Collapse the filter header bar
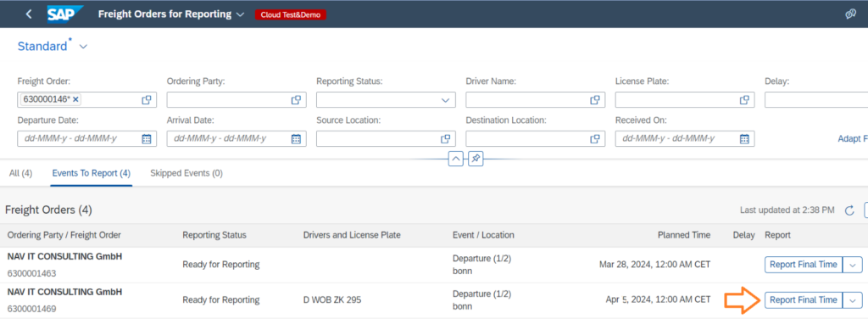 coord(455,159)
